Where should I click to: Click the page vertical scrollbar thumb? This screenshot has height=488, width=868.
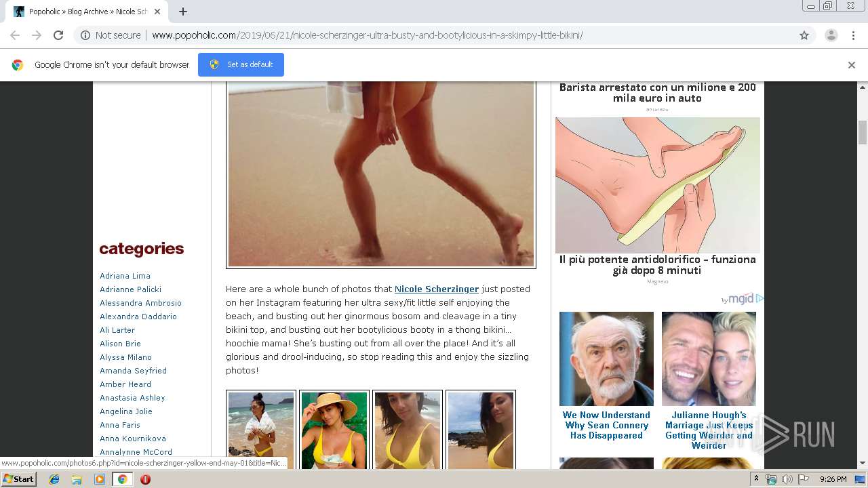pyautogui.click(x=863, y=132)
